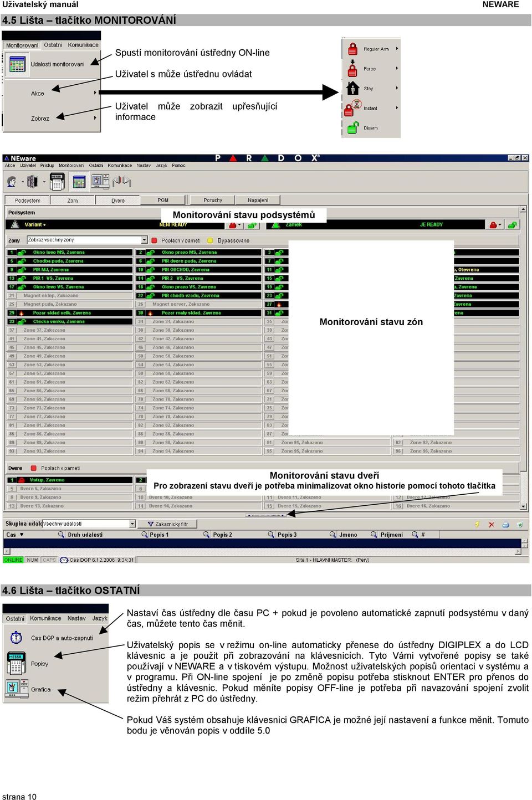The width and height of the screenshot is (532, 800).
Task: Select door row 'Vstup, Zavreno'
Action: click(70, 480)
